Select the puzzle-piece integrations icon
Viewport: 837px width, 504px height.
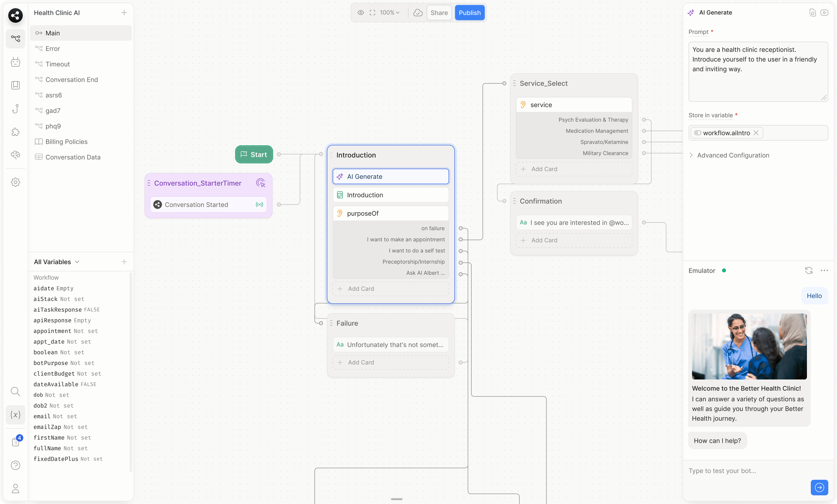(15, 132)
